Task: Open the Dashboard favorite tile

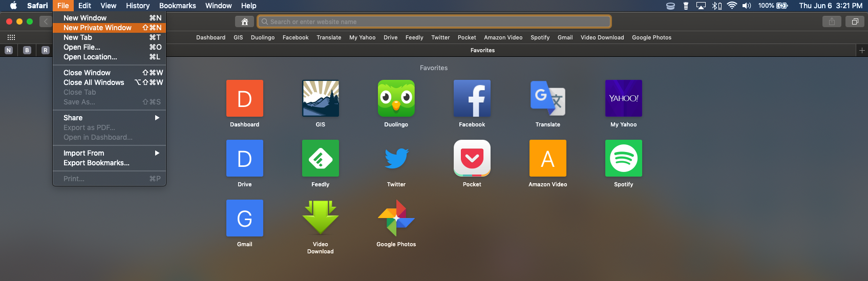Action: 245,98
